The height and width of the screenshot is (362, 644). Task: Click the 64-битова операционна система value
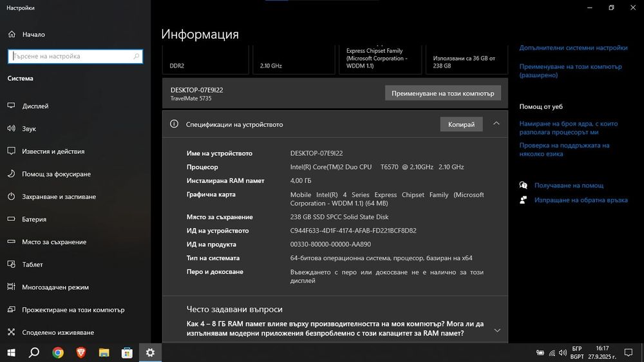[381, 258]
